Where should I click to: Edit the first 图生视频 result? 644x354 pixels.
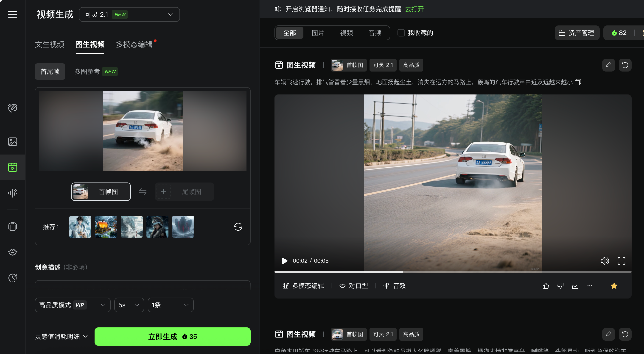click(608, 65)
